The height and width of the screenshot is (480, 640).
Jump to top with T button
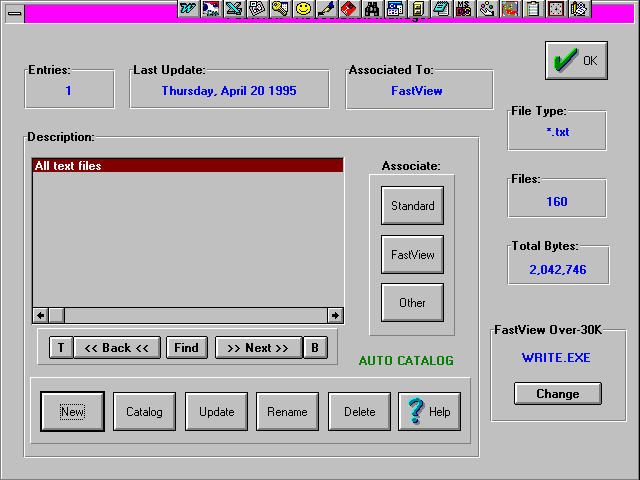[x=61, y=348]
